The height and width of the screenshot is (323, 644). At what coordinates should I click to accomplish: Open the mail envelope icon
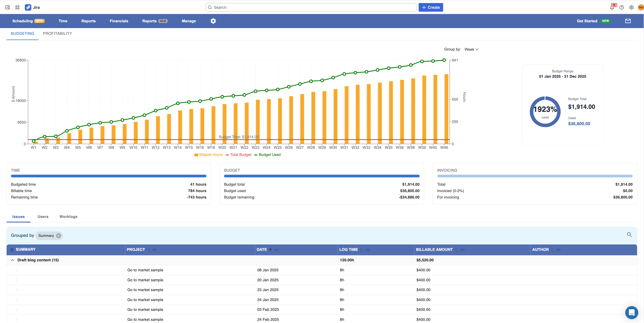pyautogui.click(x=628, y=21)
